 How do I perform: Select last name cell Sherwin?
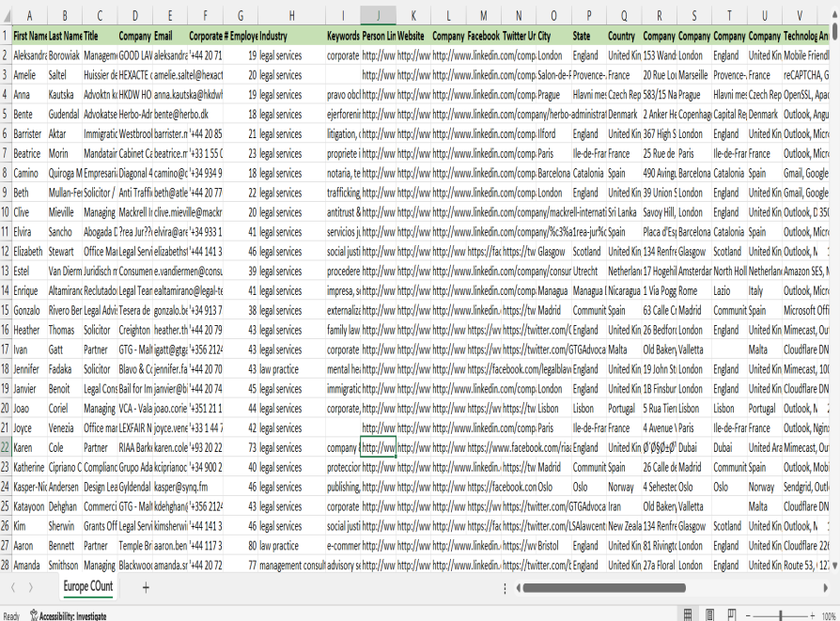tap(65, 526)
